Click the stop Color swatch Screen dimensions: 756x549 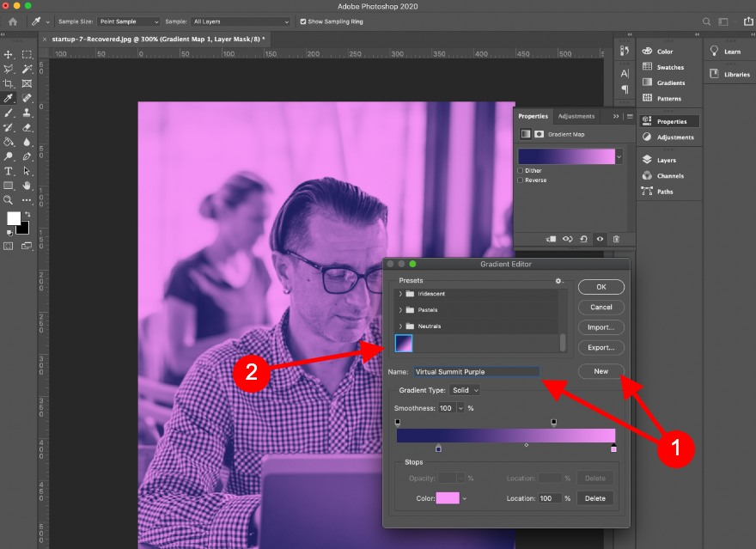pos(448,498)
